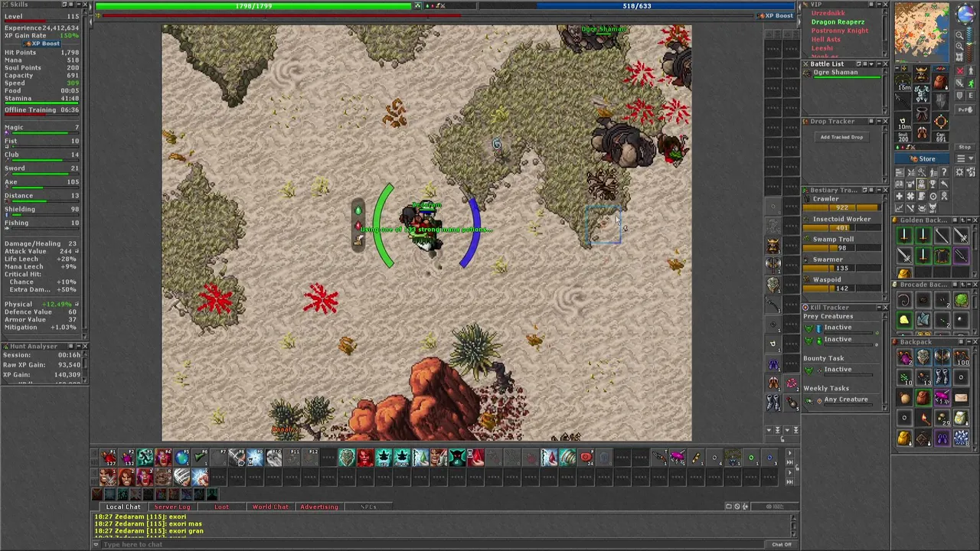Open the analytics chart icon below Store
The height and width of the screenshot is (551, 980).
coord(900,207)
